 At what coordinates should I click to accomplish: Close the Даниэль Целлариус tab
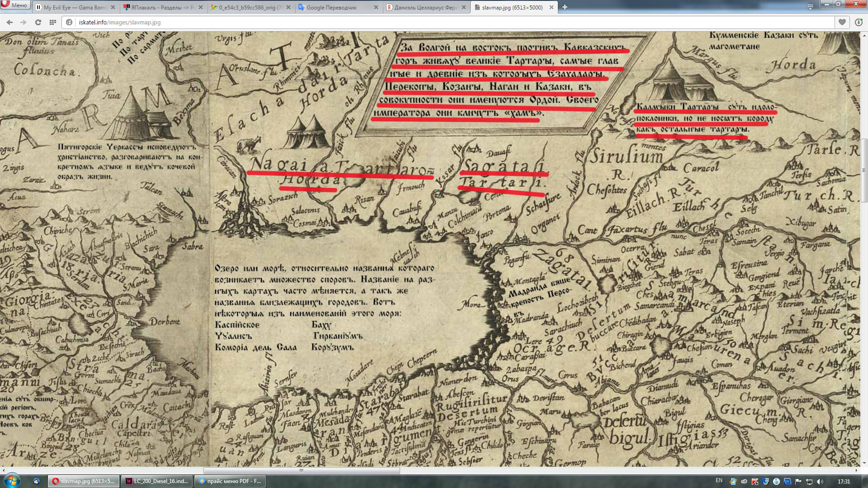pyautogui.click(x=464, y=7)
